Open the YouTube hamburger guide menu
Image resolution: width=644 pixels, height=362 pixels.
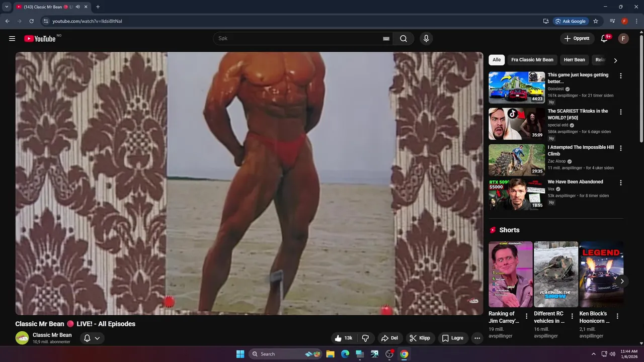coord(12,39)
